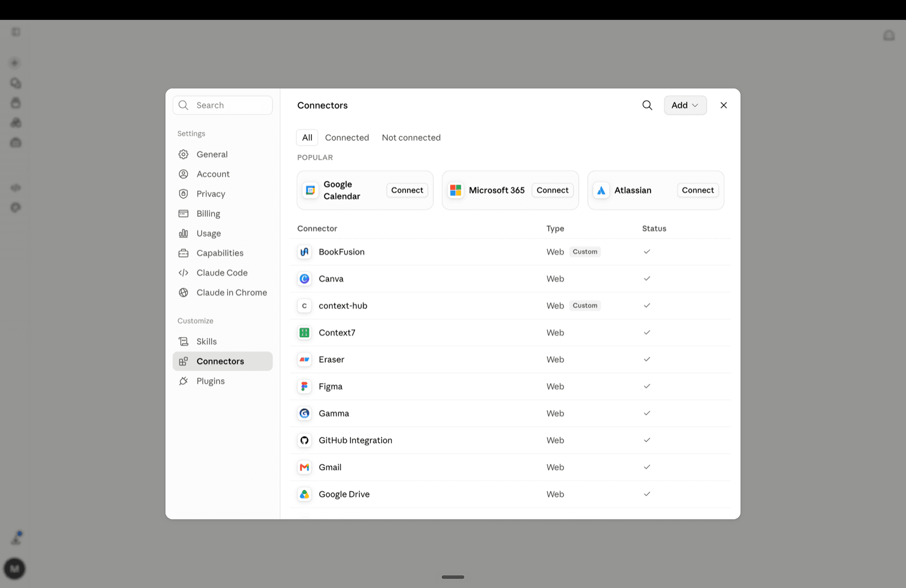The height and width of the screenshot is (588, 906).
Task: Click the BookFusion connector icon
Action: (305, 252)
